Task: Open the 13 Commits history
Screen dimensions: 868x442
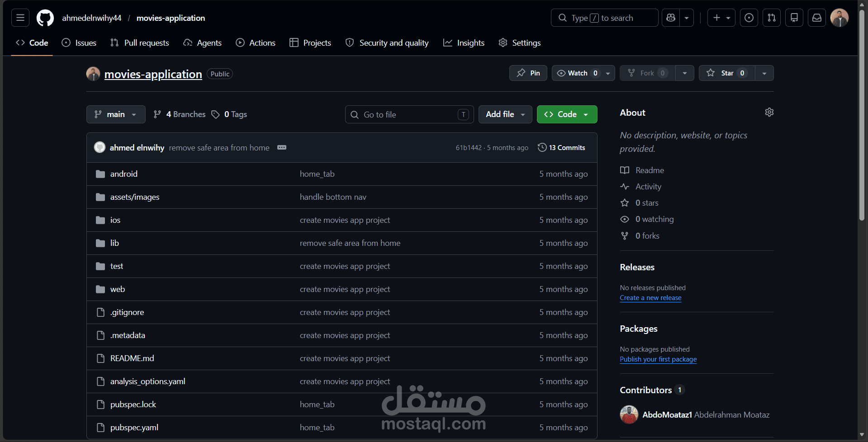Action: (x=561, y=148)
